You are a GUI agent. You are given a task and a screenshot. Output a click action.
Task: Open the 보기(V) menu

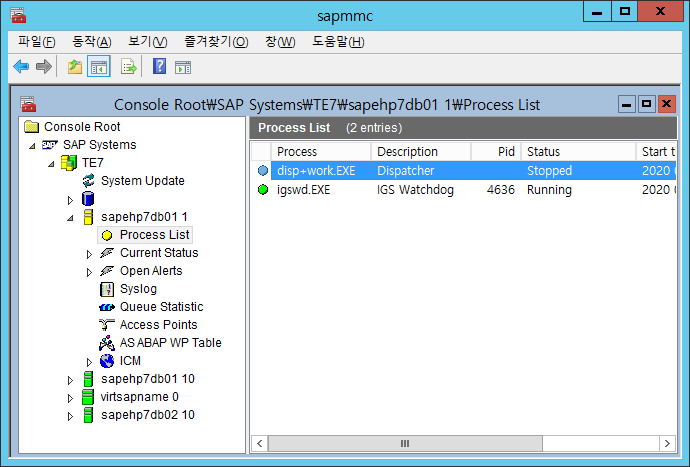147,42
